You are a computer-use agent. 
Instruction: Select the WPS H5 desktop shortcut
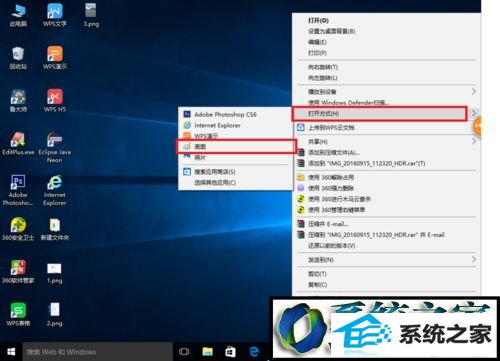point(55,100)
